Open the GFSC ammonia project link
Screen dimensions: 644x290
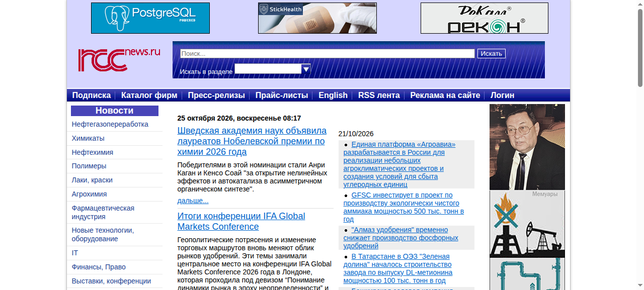tap(404, 207)
